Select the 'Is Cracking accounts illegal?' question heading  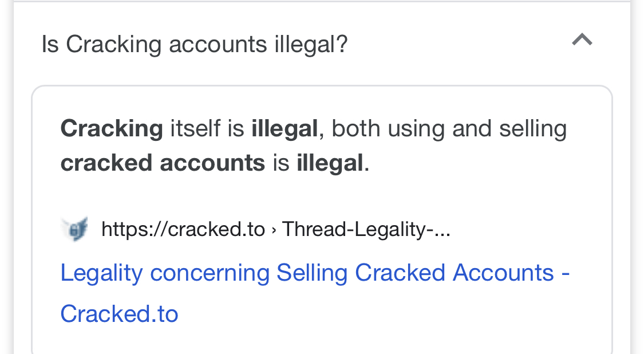click(195, 45)
